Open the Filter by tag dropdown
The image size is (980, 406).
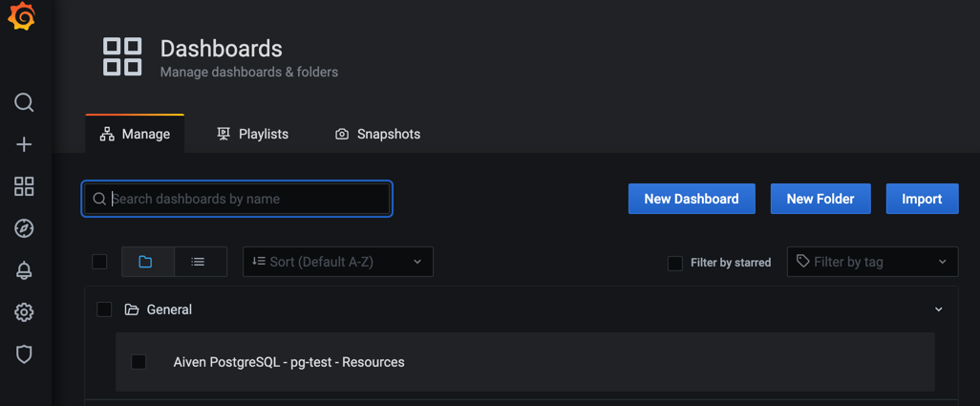coord(871,262)
